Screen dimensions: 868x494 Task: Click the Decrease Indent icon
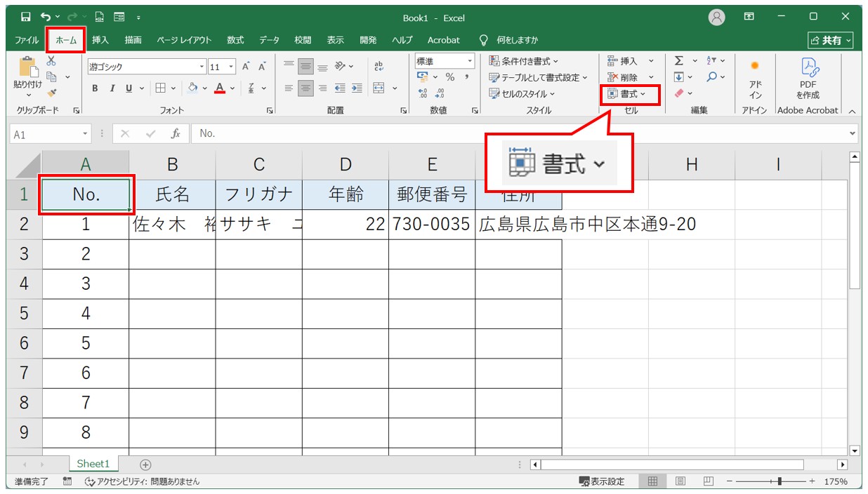point(340,88)
